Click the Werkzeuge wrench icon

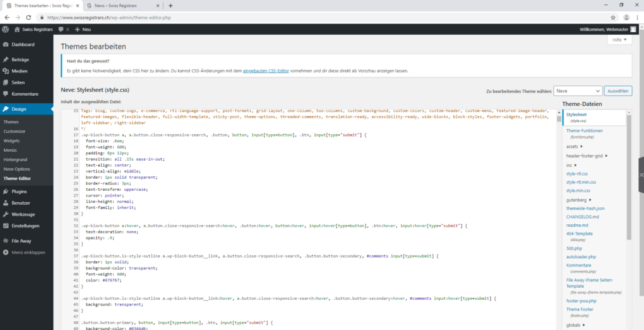pos(6,214)
